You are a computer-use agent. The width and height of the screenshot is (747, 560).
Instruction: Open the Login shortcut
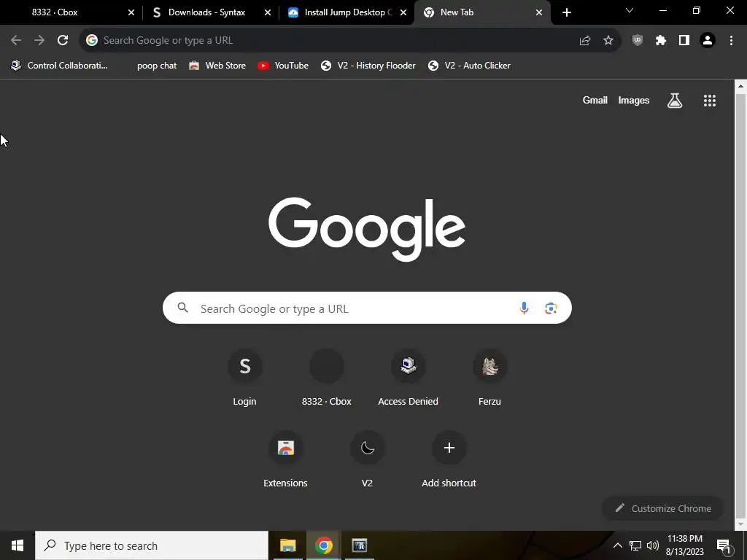pyautogui.click(x=245, y=377)
